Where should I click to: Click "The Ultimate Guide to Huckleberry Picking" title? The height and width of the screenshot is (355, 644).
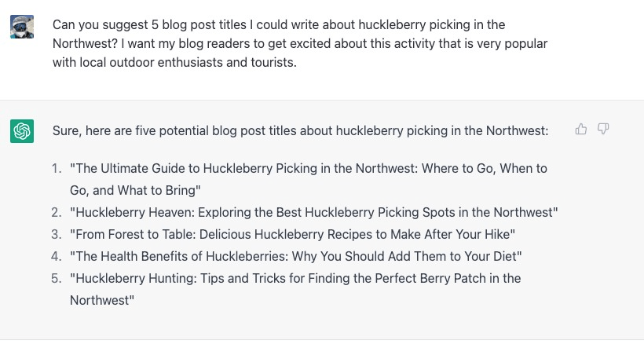[x=308, y=168]
